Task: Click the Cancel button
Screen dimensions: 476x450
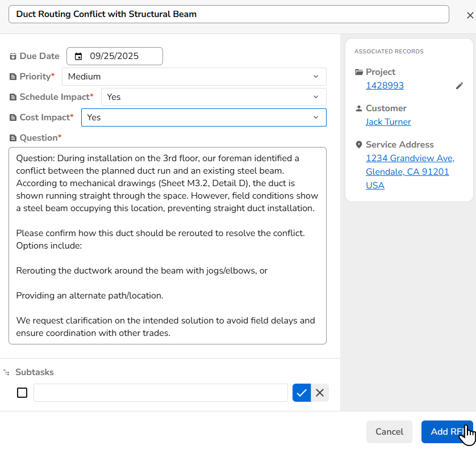Action: pos(389,432)
